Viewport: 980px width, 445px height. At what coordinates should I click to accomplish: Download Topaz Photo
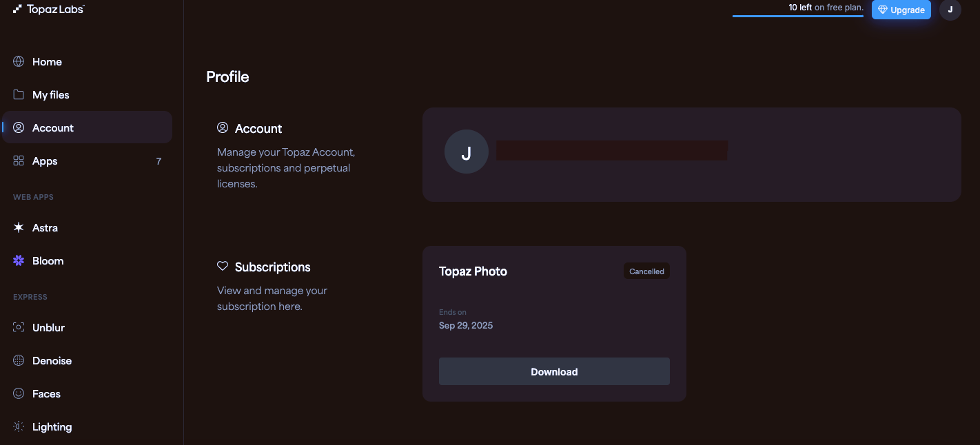coord(554,371)
